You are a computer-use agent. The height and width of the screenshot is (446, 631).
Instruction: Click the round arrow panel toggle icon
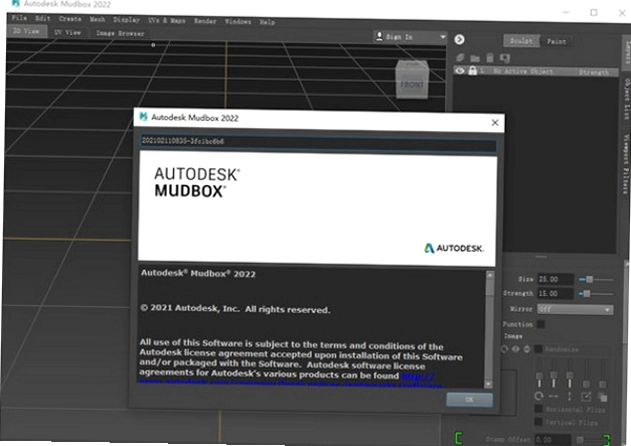(x=459, y=39)
